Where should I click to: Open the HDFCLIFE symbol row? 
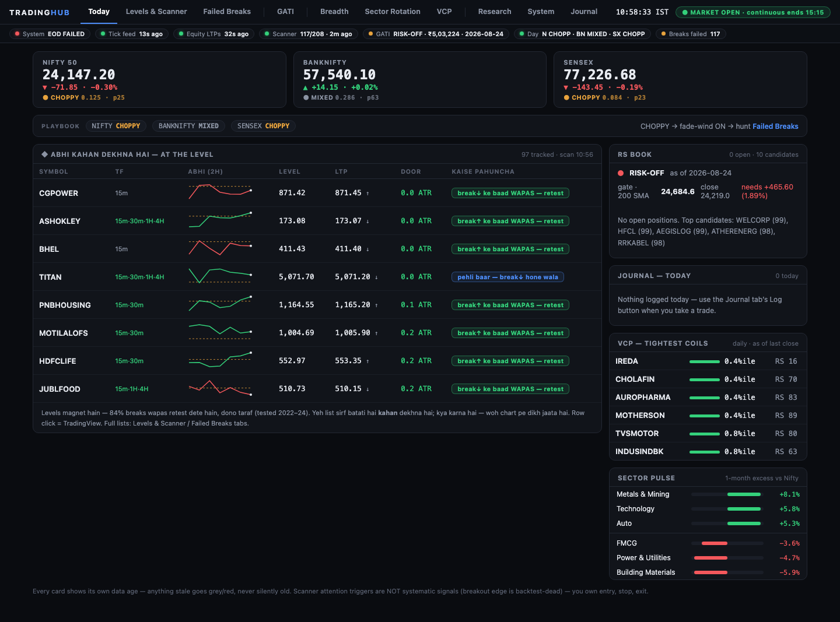click(x=317, y=361)
